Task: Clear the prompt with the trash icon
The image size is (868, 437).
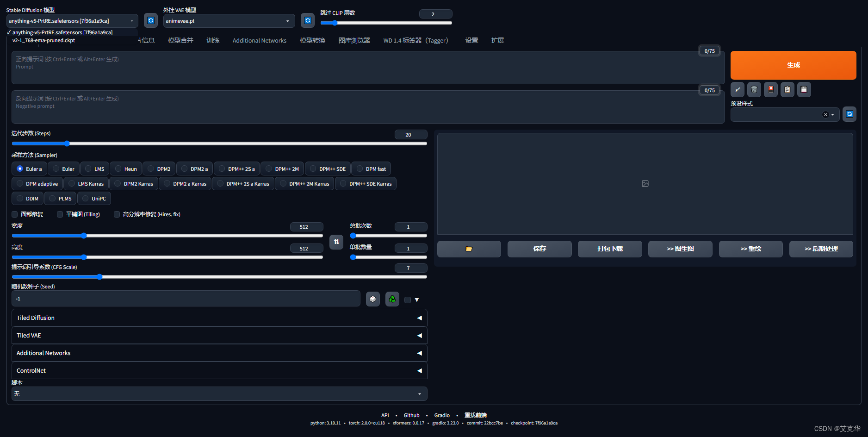Action: point(754,89)
